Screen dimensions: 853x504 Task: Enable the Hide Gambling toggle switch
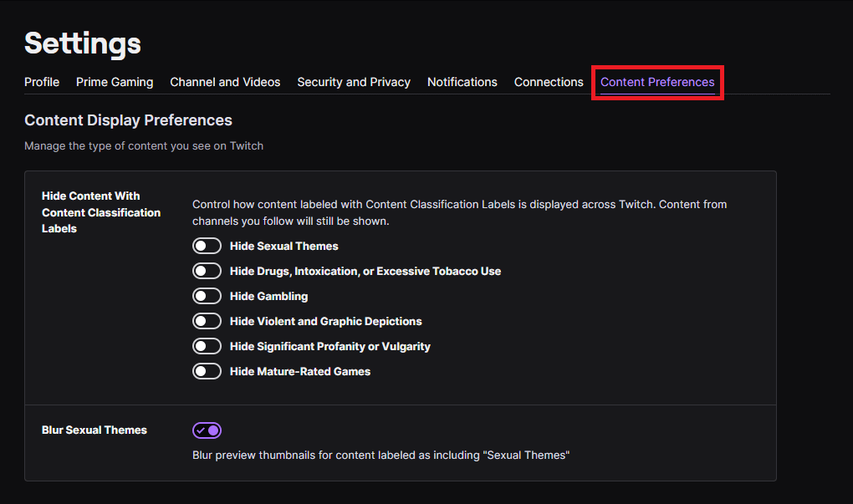pos(207,296)
